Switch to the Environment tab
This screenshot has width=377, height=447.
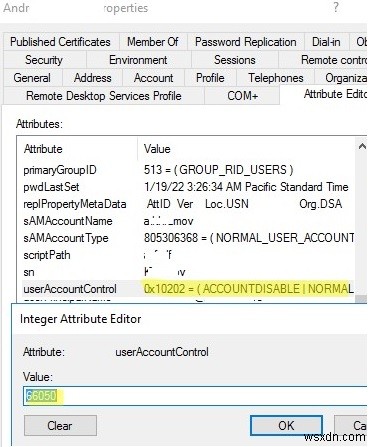point(138,60)
